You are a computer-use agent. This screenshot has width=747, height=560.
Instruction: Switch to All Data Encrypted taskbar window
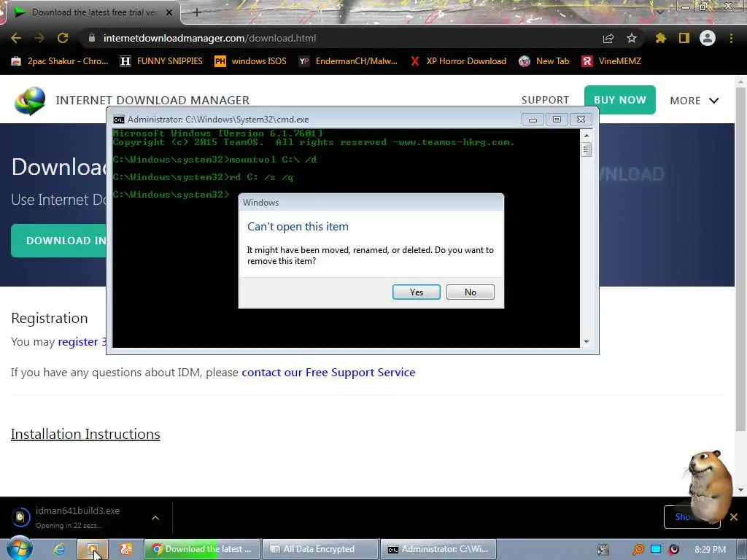[320, 549]
